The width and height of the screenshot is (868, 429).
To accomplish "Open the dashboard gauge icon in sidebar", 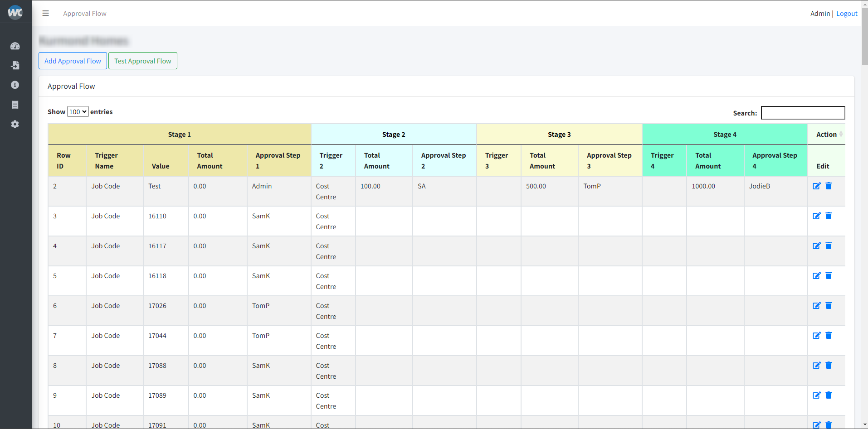I will pos(15,46).
